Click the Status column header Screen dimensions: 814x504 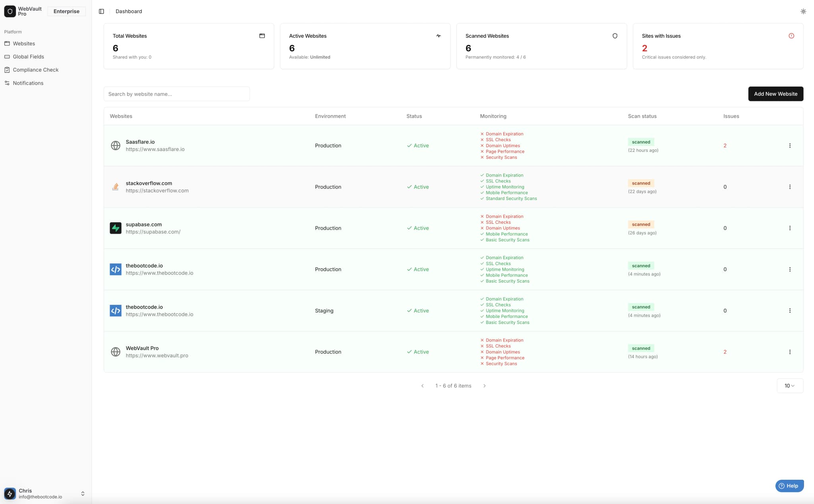point(414,116)
